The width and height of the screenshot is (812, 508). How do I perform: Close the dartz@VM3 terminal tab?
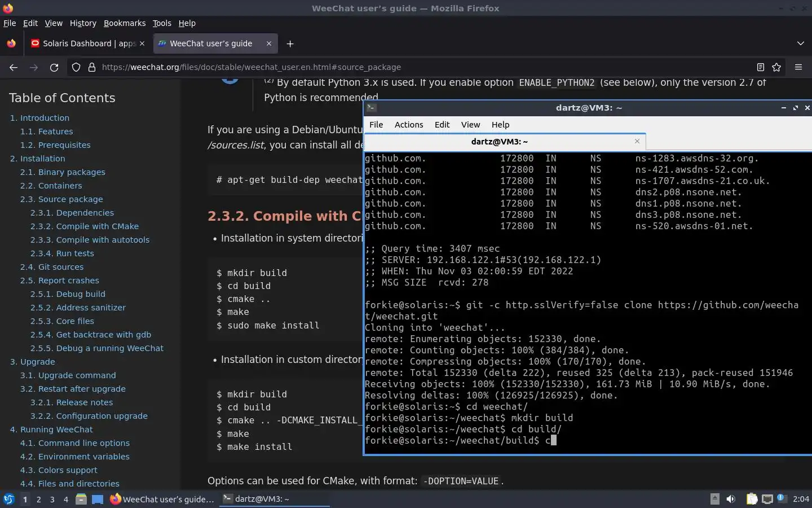637,141
